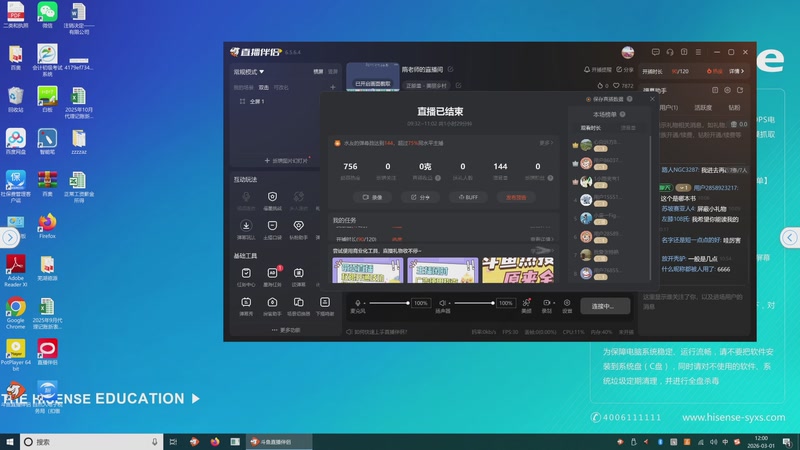Click the bell 开播提醒 icon
Viewport: 800px width, 450px height.
(587, 69)
